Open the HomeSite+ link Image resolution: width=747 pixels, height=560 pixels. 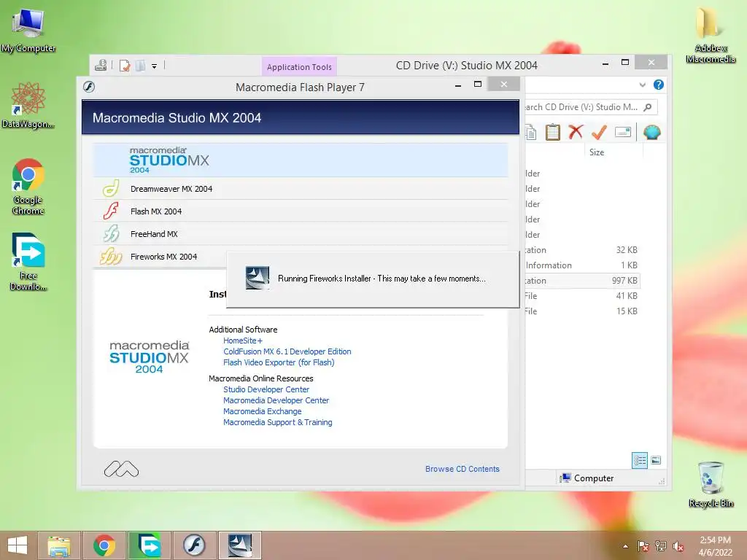pyautogui.click(x=242, y=341)
